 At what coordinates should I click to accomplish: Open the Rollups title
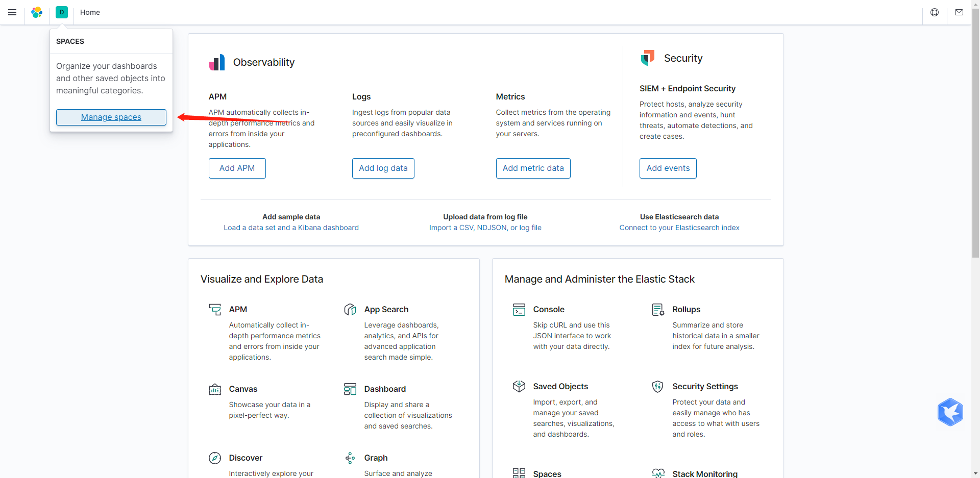(x=687, y=309)
